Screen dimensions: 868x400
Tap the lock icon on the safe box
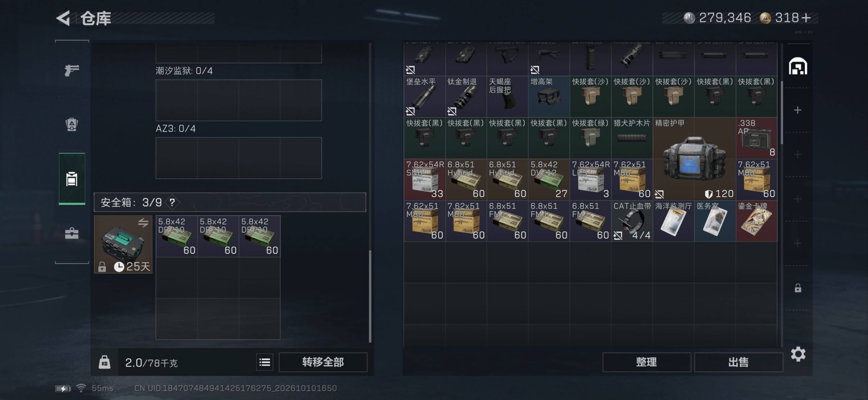pos(102,267)
